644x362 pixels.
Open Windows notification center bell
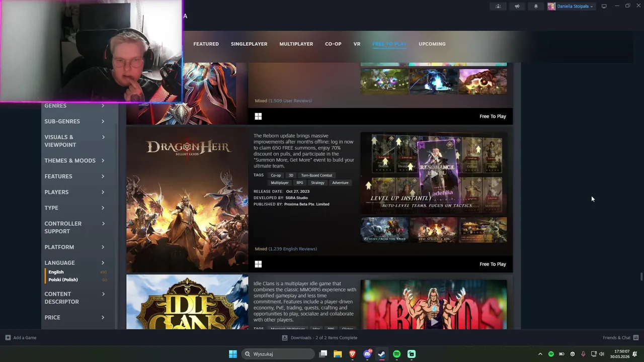(x=635, y=354)
